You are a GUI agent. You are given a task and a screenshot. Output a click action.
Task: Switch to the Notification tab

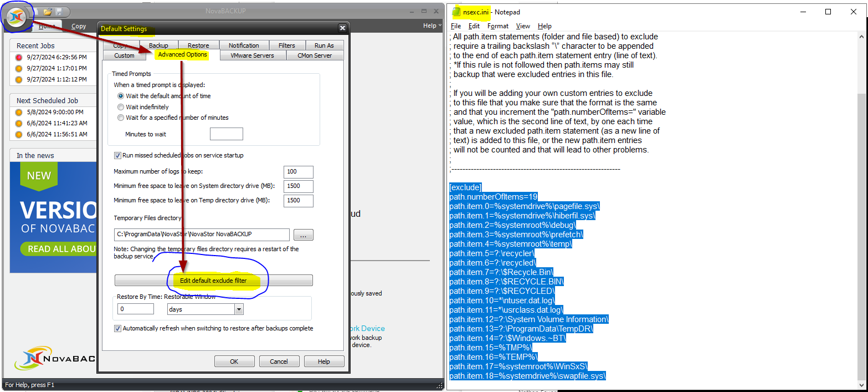click(x=244, y=45)
